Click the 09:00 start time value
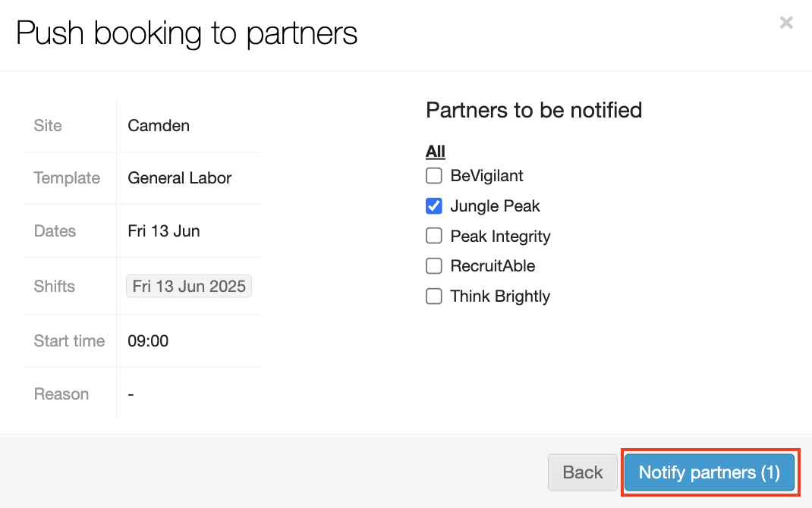Screen dimensions: 812x508 [x=148, y=341]
